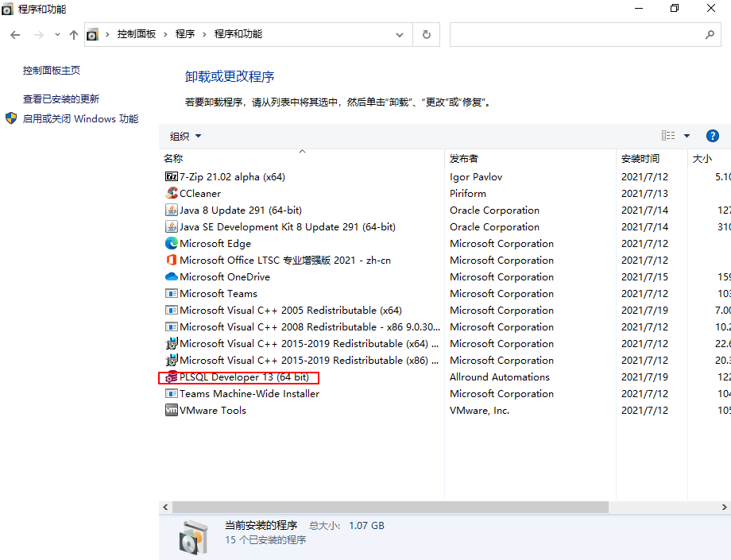Click 控制面板 in the breadcrumb
Viewport: 731px width, 560px height.
click(136, 34)
